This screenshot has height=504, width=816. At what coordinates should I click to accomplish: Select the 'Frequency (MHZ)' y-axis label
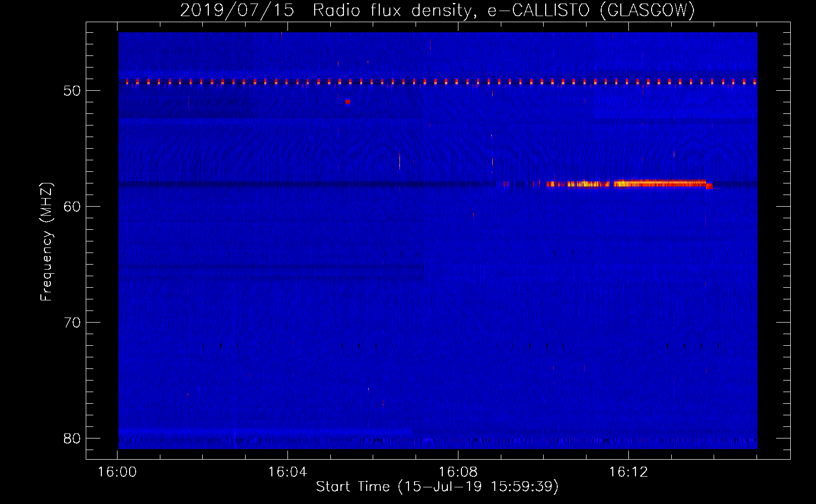(46, 242)
